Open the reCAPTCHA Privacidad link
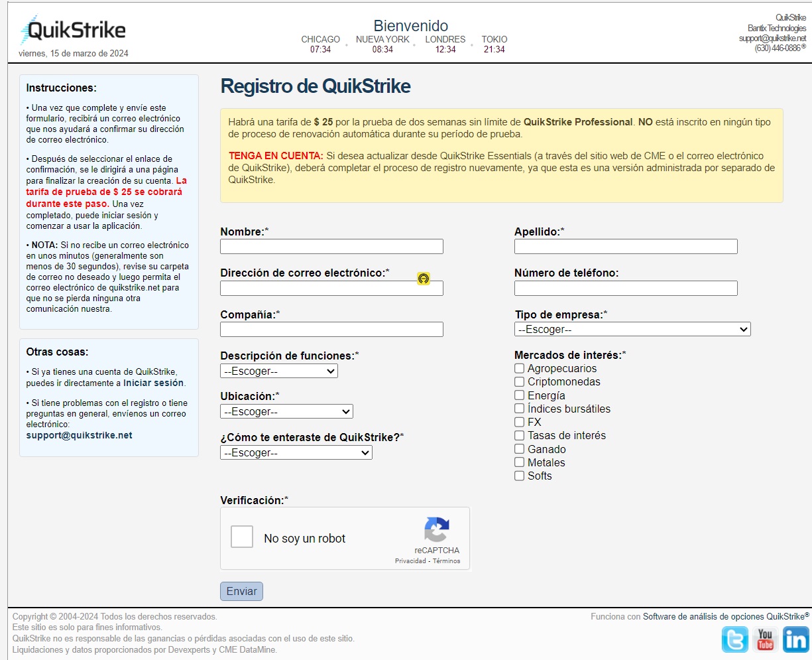The image size is (812, 660). point(410,561)
